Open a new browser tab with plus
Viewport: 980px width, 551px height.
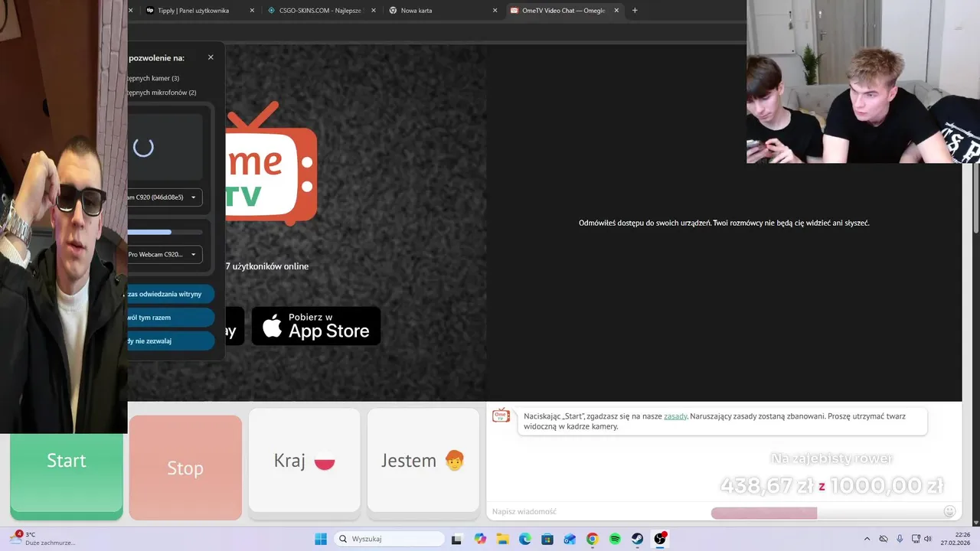[635, 11]
